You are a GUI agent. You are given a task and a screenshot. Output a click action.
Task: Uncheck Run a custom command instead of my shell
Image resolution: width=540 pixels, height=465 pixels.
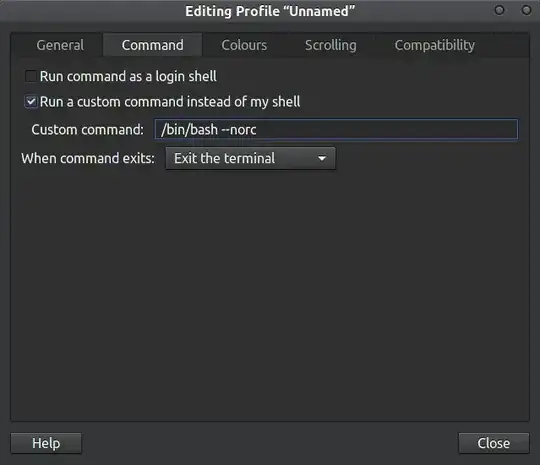click(31, 102)
